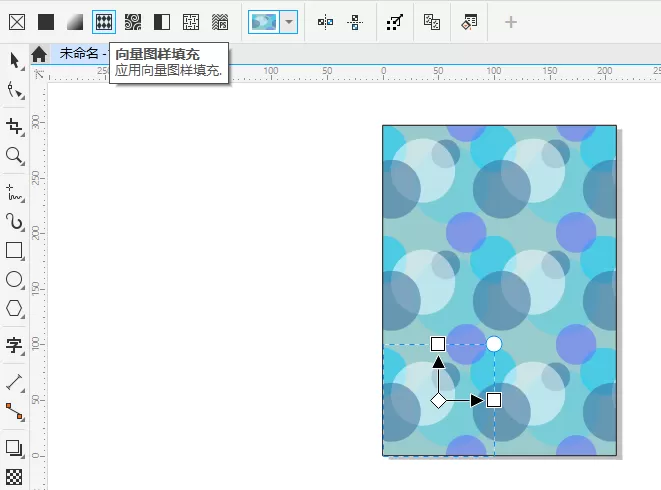
Task: Click the plus customize toolbar button
Action: [x=511, y=22]
